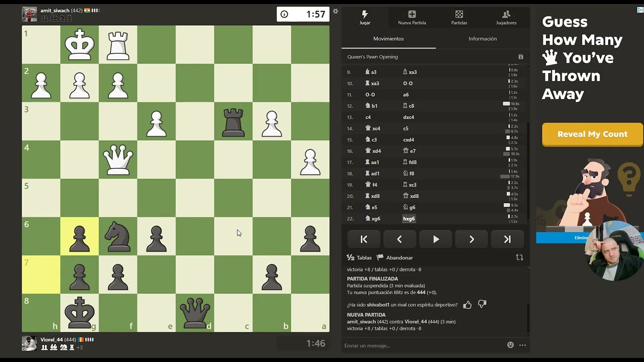Give a thumbs up for sportsmanship
The height and width of the screenshot is (362, 644).
[x=467, y=305]
